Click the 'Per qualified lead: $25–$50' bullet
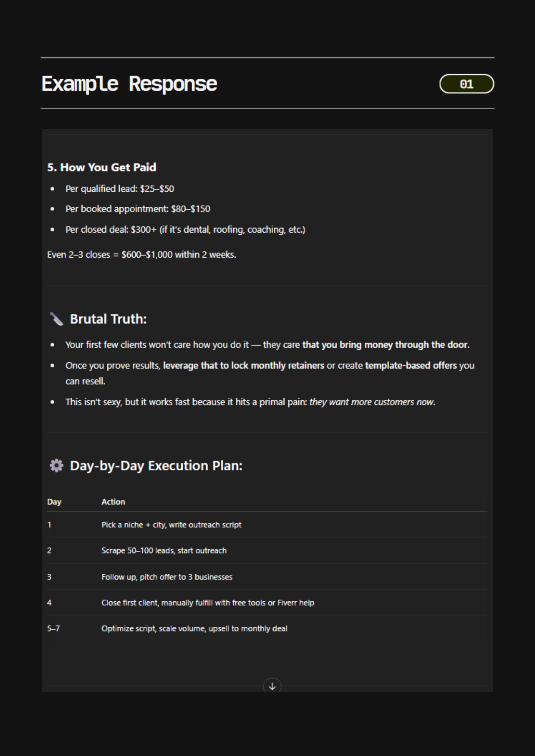Image resolution: width=535 pixels, height=756 pixels. [x=120, y=189]
